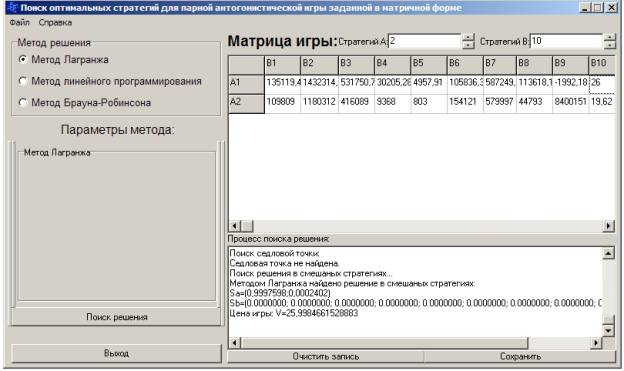Click the log horizontal scrollbar thumb

click(x=385, y=342)
